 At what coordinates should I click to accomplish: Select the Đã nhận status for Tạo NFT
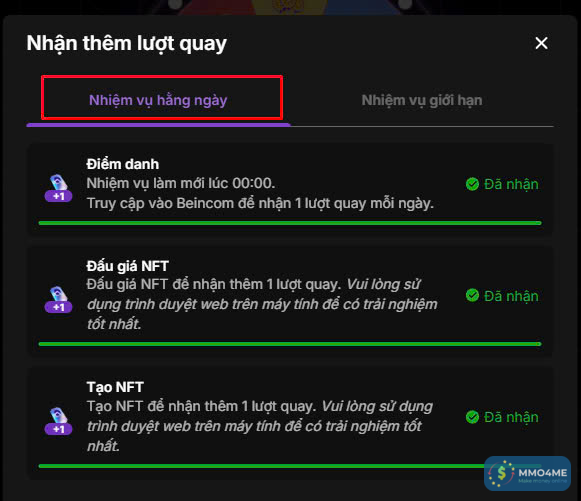[502, 417]
